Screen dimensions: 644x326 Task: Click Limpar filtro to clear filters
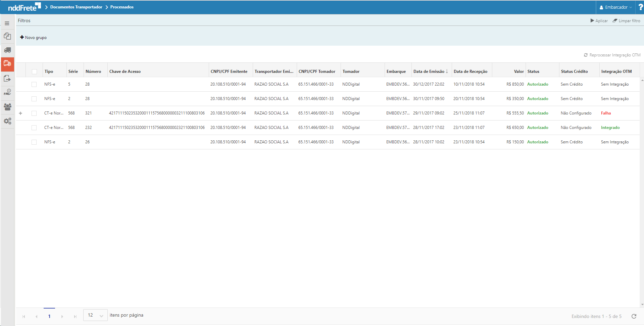click(626, 21)
